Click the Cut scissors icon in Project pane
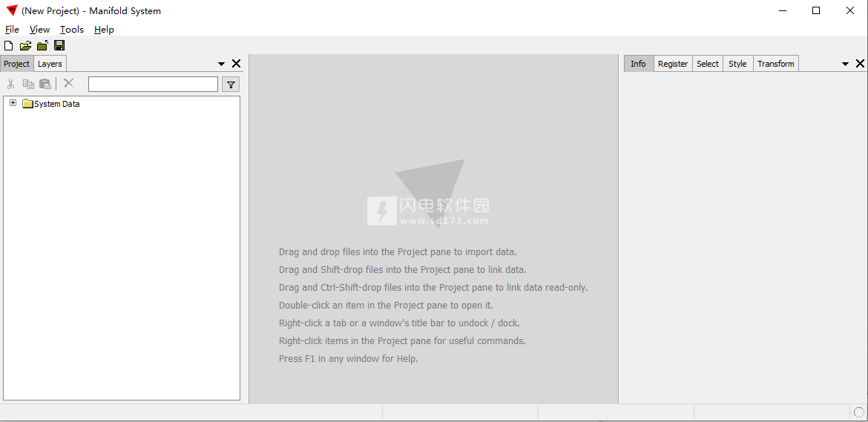Image resolution: width=868 pixels, height=422 pixels. coord(10,84)
